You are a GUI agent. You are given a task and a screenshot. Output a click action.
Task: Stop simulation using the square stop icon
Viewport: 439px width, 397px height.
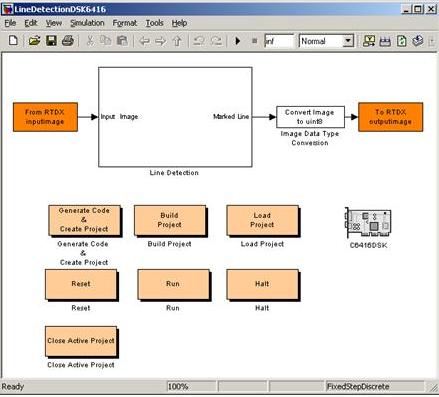(254, 41)
